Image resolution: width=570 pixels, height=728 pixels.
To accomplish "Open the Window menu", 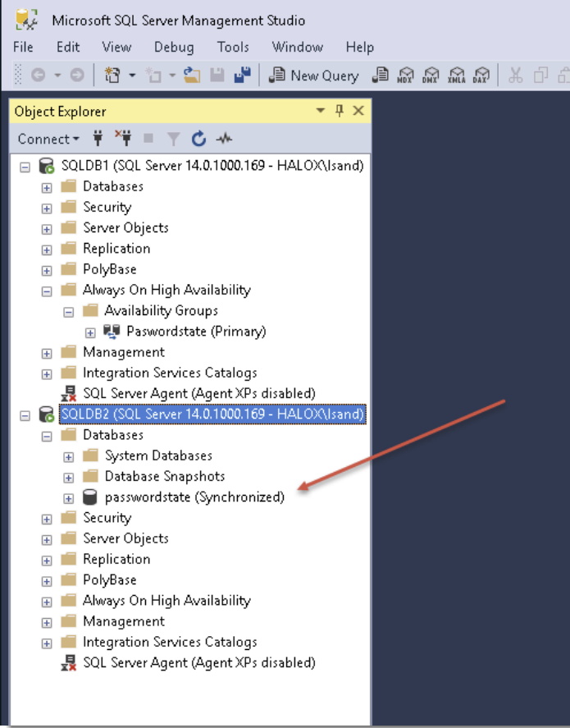I will point(298,47).
